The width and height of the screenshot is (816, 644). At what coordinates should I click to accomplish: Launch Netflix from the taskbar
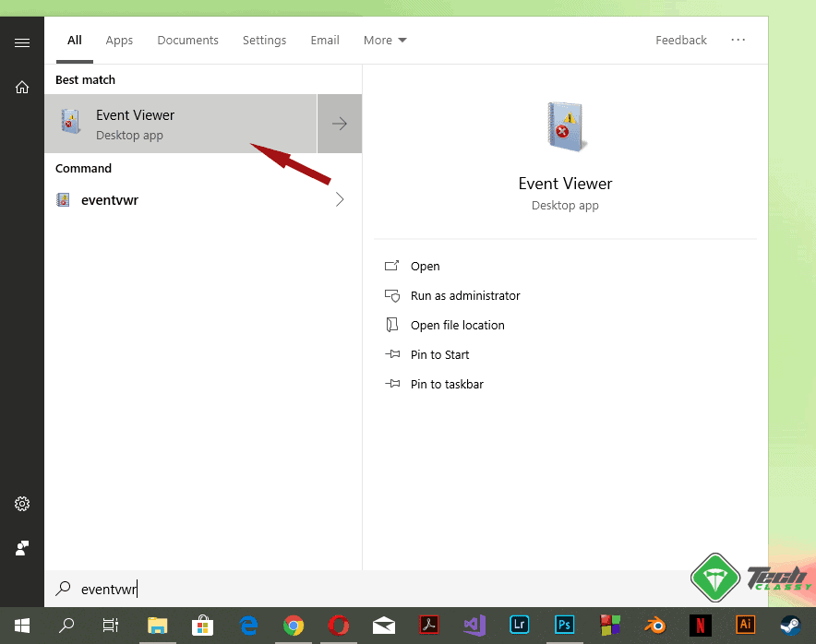tap(700, 626)
